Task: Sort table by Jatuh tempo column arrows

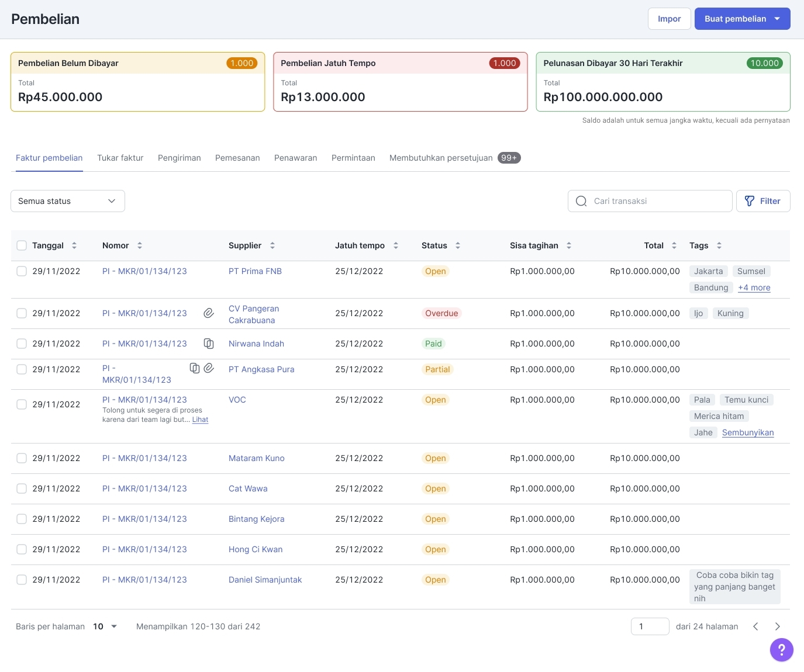Action: point(396,245)
